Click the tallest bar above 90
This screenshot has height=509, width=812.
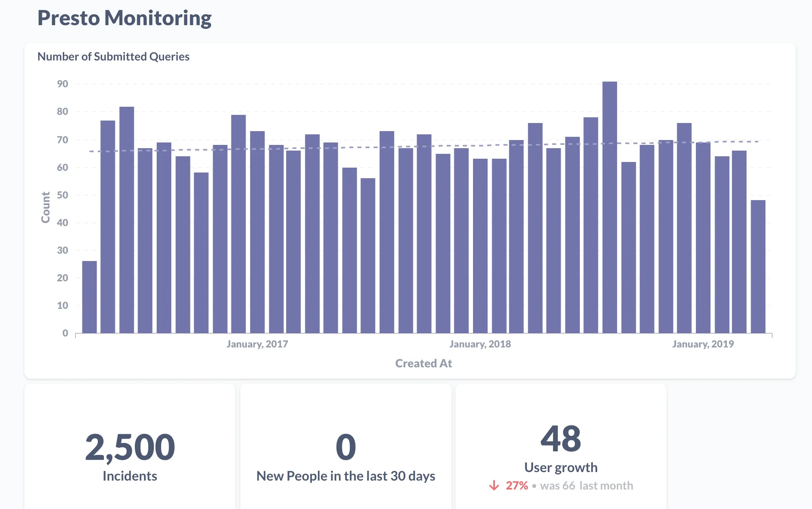pyautogui.click(x=609, y=207)
